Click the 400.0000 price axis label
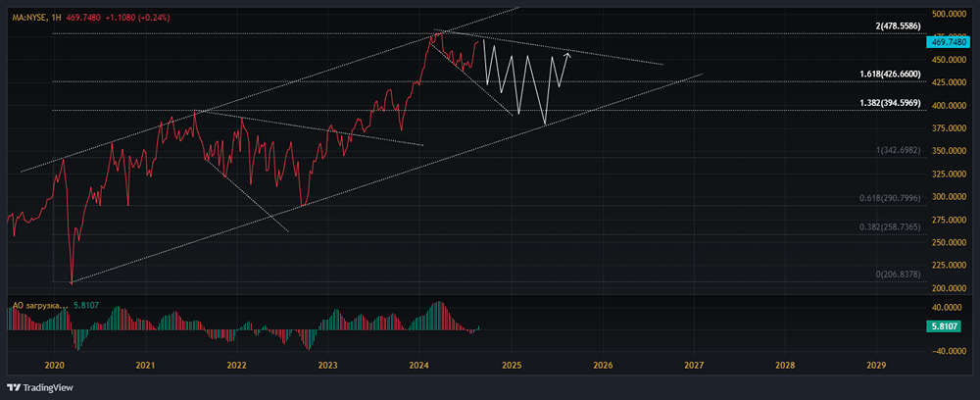The image size is (980, 400). click(x=948, y=106)
